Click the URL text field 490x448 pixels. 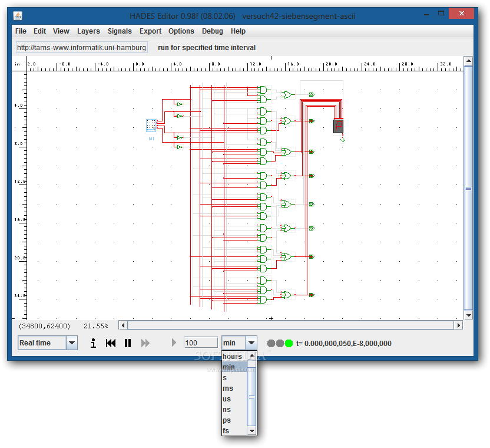click(81, 48)
